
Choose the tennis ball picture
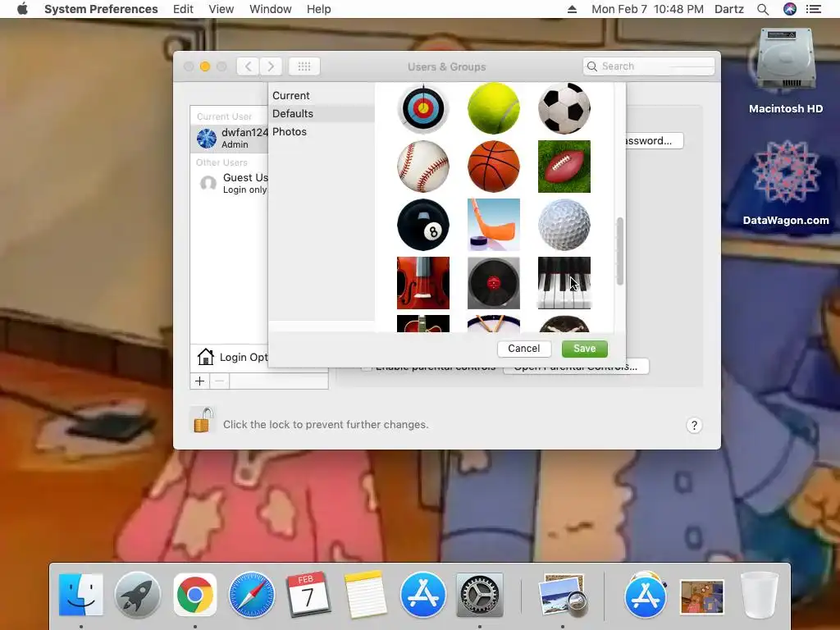click(x=493, y=108)
